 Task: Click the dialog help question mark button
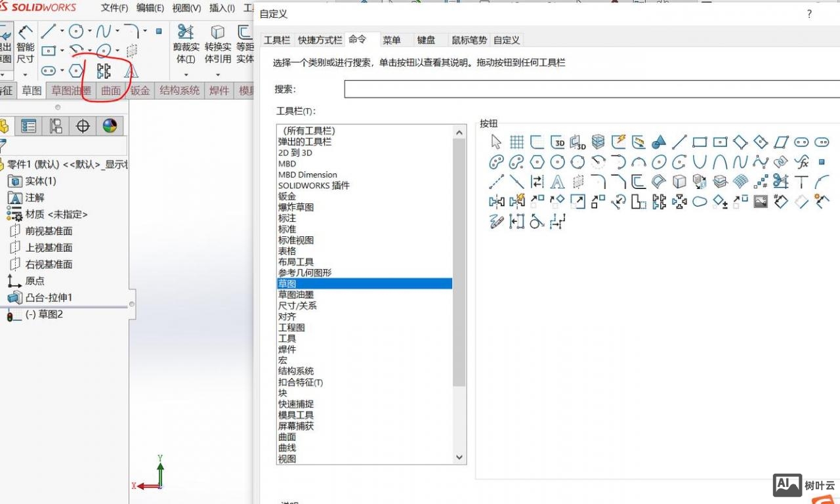[x=809, y=14]
